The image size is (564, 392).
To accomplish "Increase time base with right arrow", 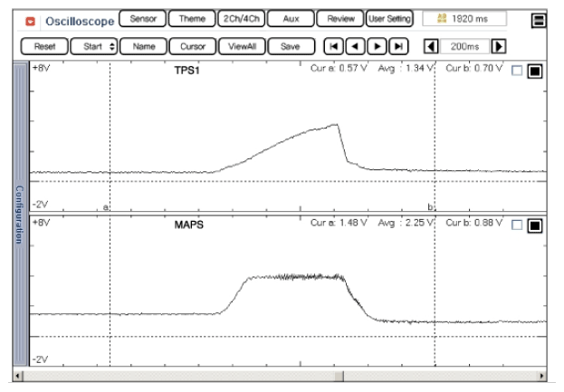I will click(498, 45).
